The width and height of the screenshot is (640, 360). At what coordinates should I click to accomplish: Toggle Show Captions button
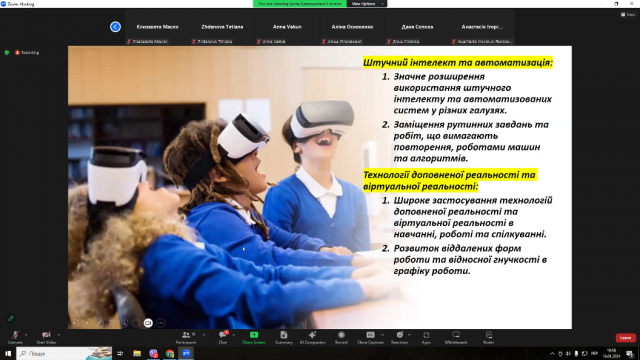pos(370,337)
